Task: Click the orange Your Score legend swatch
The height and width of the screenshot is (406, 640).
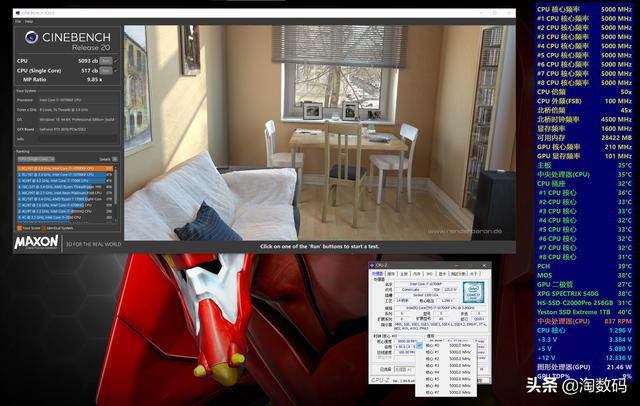Action: pyautogui.click(x=19, y=228)
